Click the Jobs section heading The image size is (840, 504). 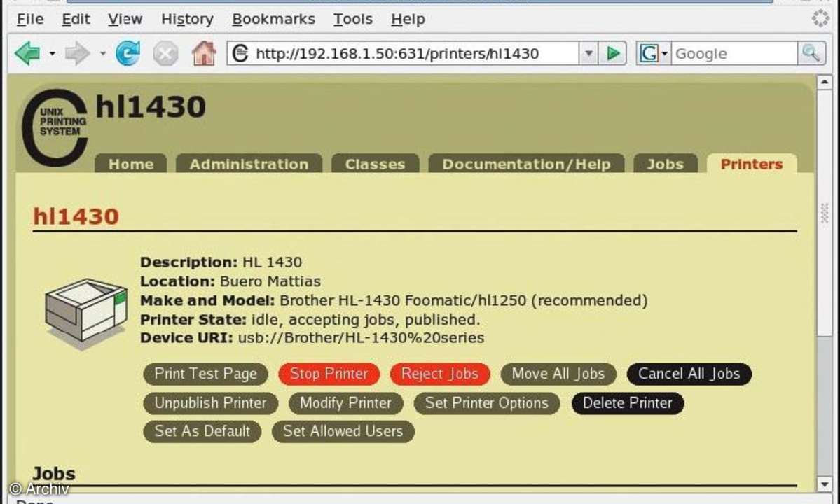point(53,473)
